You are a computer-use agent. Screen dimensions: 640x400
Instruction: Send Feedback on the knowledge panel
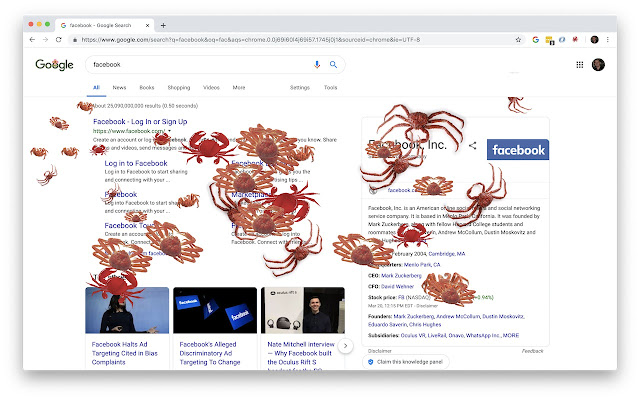pos(532,351)
